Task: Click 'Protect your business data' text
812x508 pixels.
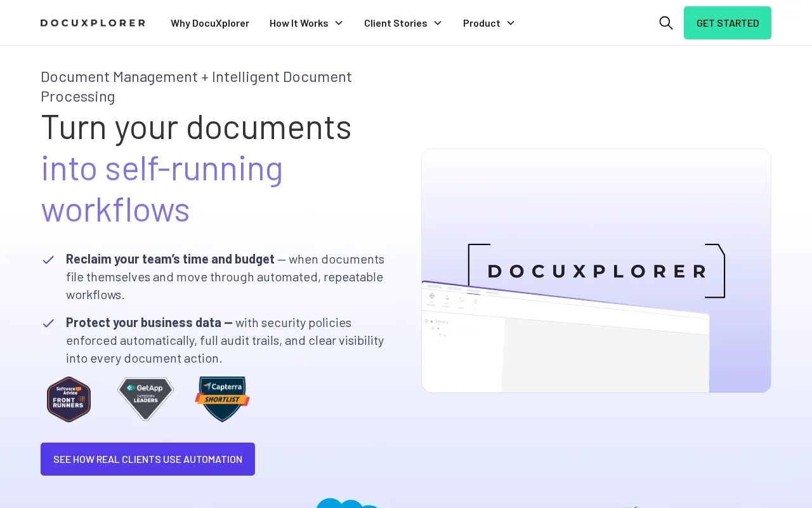Action: click(x=149, y=323)
